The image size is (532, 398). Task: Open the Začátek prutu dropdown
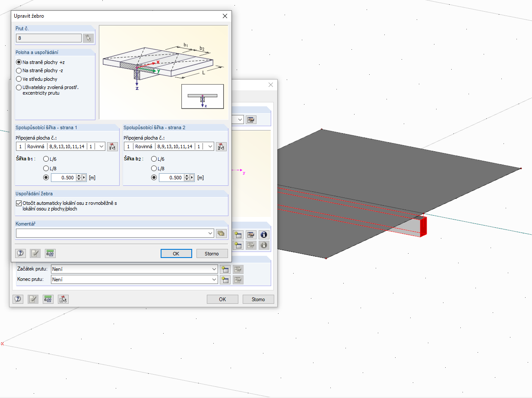pyautogui.click(x=214, y=269)
